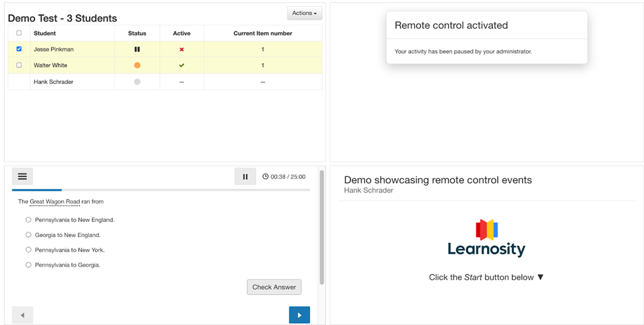
Task: Click Walter White's green active checkmark
Action: [x=182, y=65]
